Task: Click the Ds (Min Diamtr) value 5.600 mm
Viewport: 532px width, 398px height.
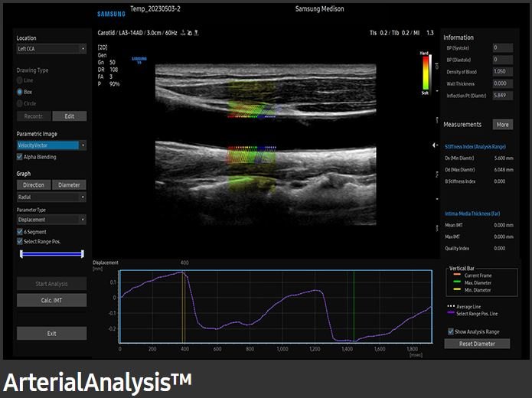Action: (504, 158)
